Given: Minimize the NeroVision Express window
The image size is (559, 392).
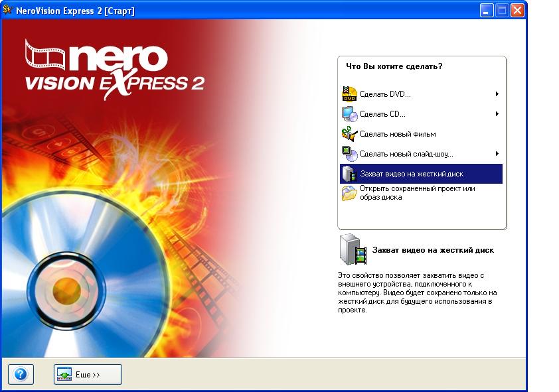Looking at the screenshot, I should [486, 11].
